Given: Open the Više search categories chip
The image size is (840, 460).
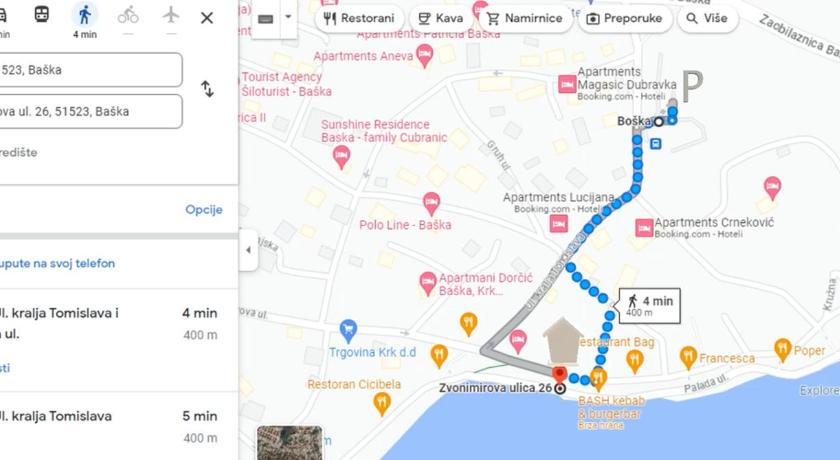Looking at the screenshot, I should [707, 18].
